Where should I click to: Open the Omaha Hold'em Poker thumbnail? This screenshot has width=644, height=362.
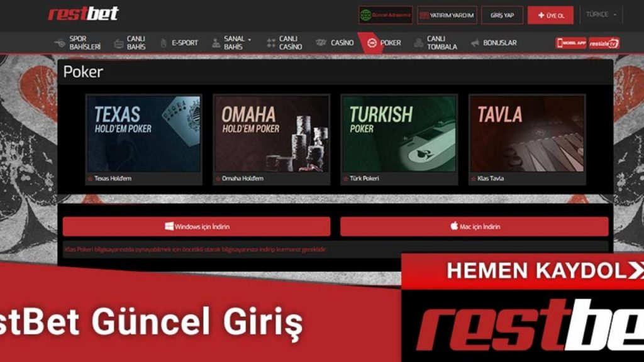(x=272, y=134)
